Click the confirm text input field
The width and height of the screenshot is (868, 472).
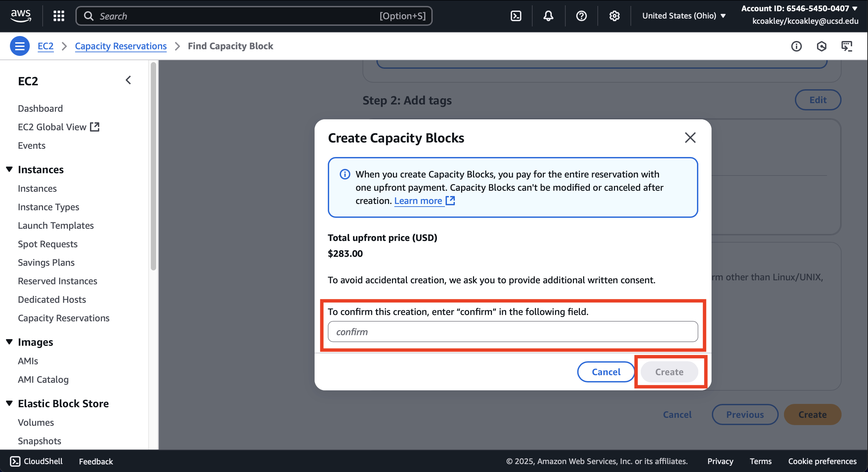[512, 332]
